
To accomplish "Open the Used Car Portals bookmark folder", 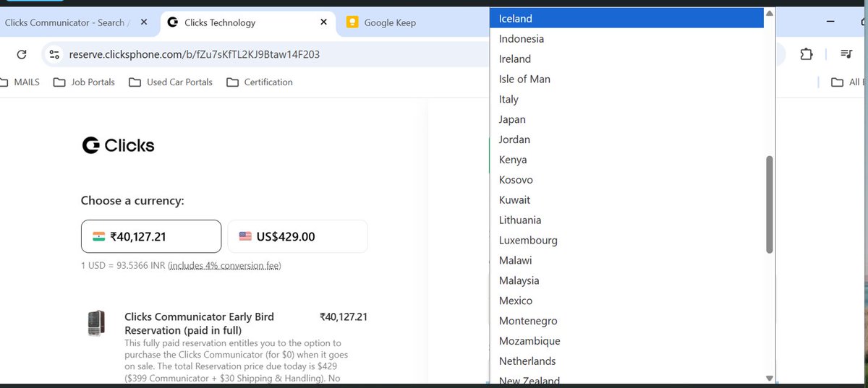I will pyautogui.click(x=171, y=82).
